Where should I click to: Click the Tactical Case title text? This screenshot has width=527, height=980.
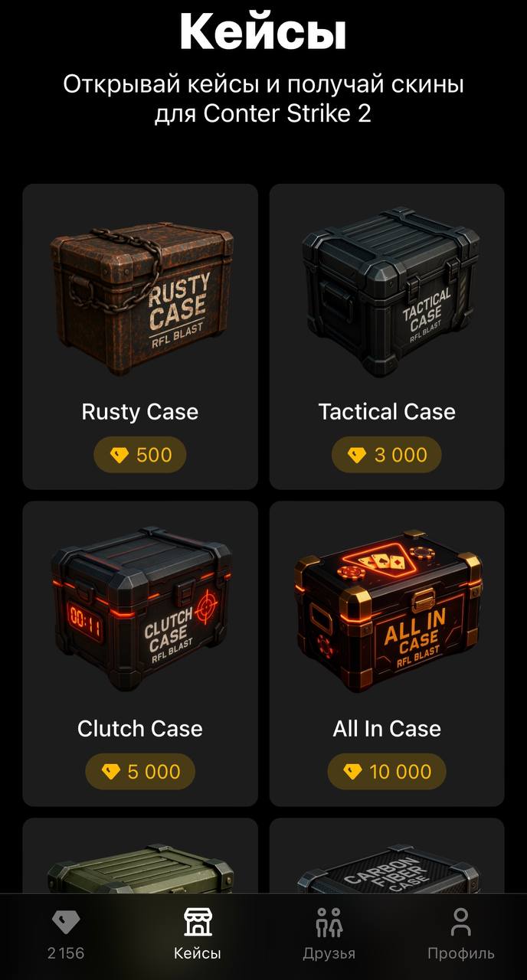click(387, 412)
